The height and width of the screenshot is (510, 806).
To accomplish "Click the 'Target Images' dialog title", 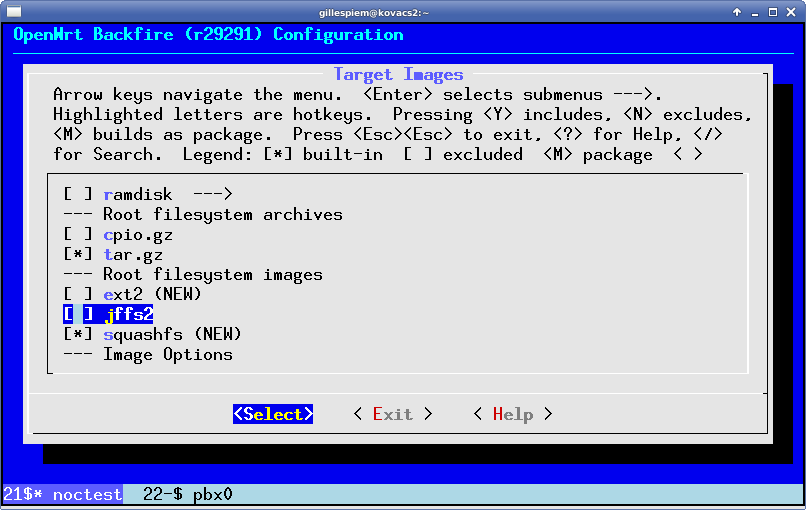I will point(398,75).
